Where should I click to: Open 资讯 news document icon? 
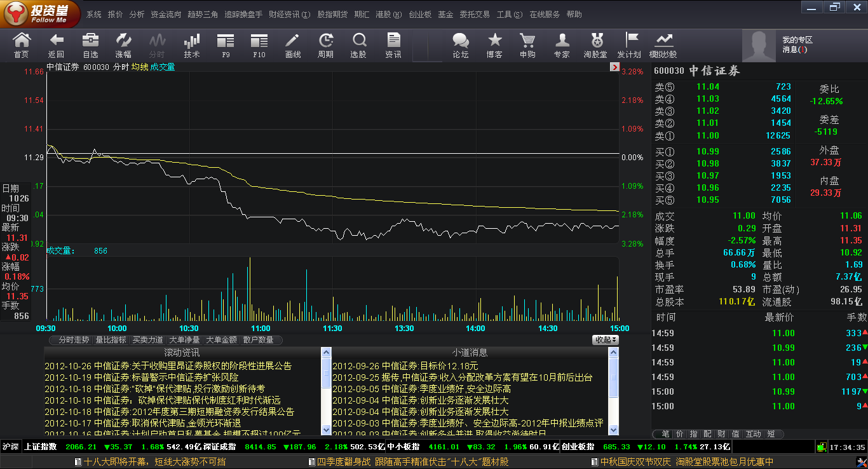393,45
